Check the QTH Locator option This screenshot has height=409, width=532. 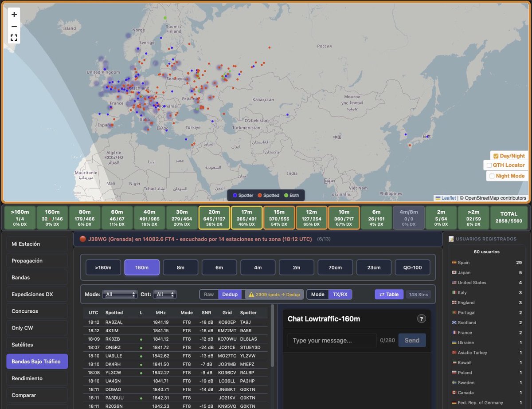(x=489, y=165)
